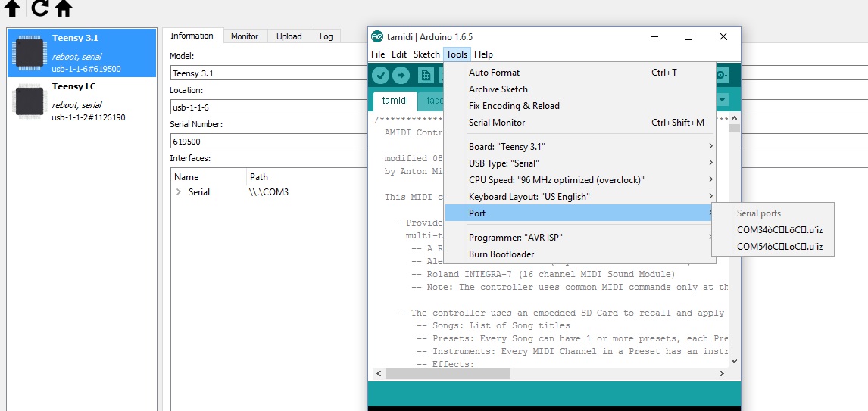The height and width of the screenshot is (411, 868).
Task: Select the COM3 serial port entry
Action: point(773,230)
